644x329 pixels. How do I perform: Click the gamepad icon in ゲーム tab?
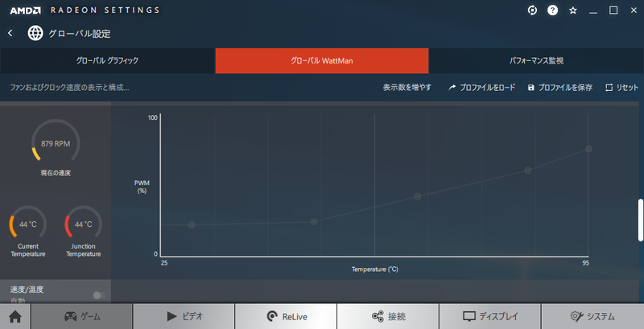(70, 316)
